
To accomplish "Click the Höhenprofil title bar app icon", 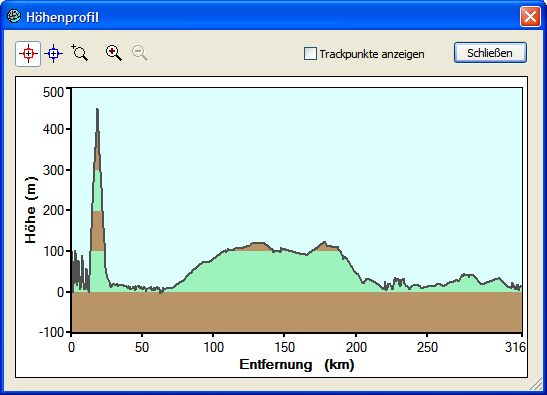I will pyautogui.click(x=14, y=16).
